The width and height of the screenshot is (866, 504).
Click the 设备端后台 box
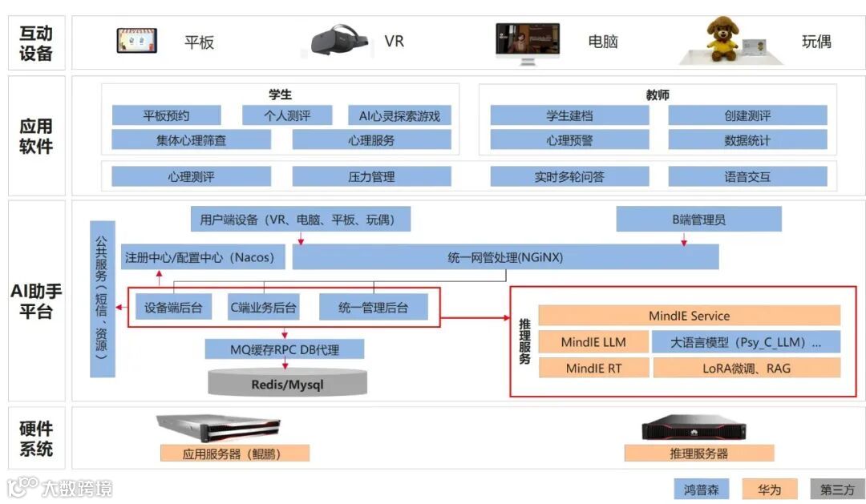pos(173,307)
